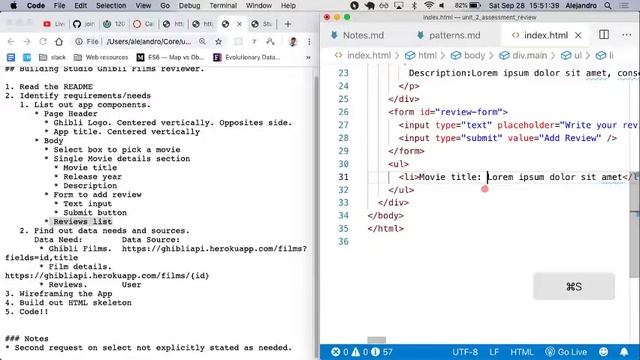Switch to the YouTube browser tab
The height and width of the screenshot is (360, 640).
[54, 24]
